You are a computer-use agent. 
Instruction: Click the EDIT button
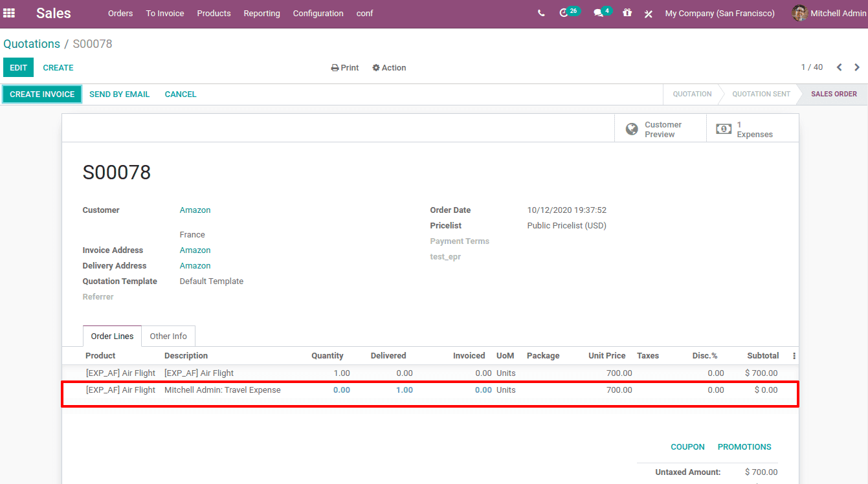click(x=18, y=67)
